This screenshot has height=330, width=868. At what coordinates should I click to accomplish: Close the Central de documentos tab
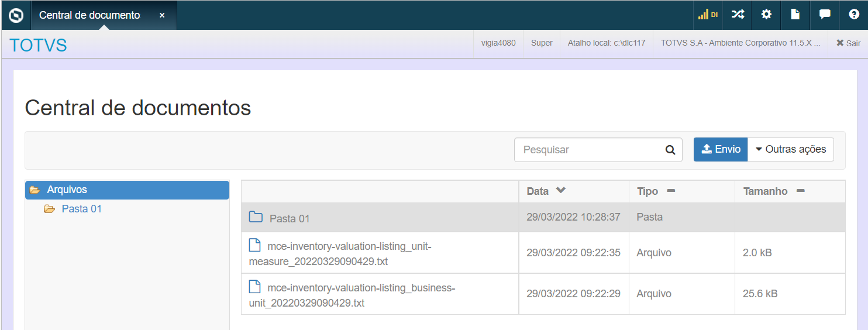[x=162, y=15]
